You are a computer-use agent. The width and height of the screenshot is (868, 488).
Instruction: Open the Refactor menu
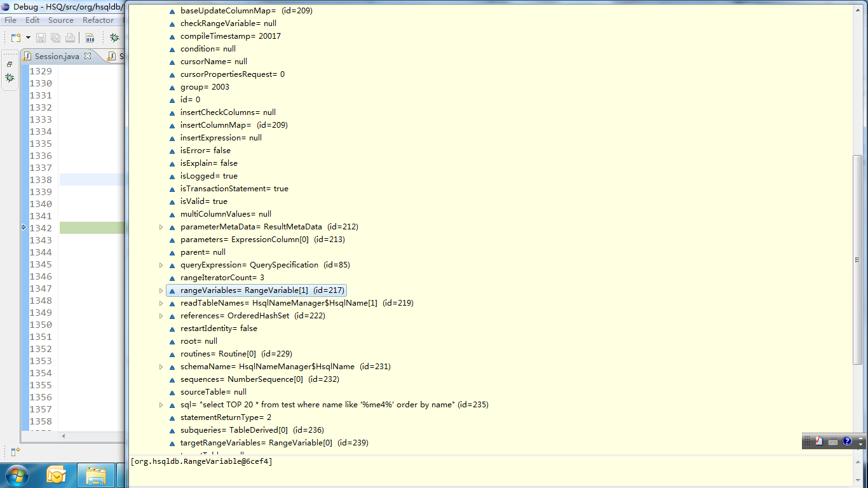(x=98, y=20)
